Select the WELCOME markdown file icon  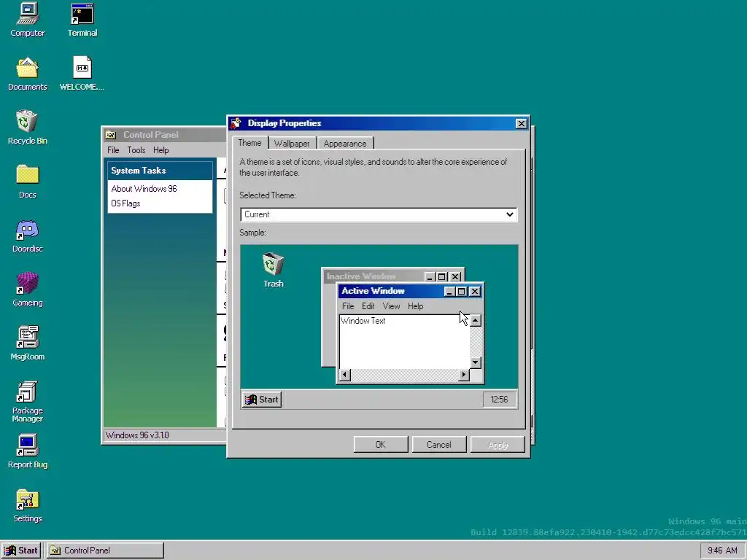[x=82, y=74]
